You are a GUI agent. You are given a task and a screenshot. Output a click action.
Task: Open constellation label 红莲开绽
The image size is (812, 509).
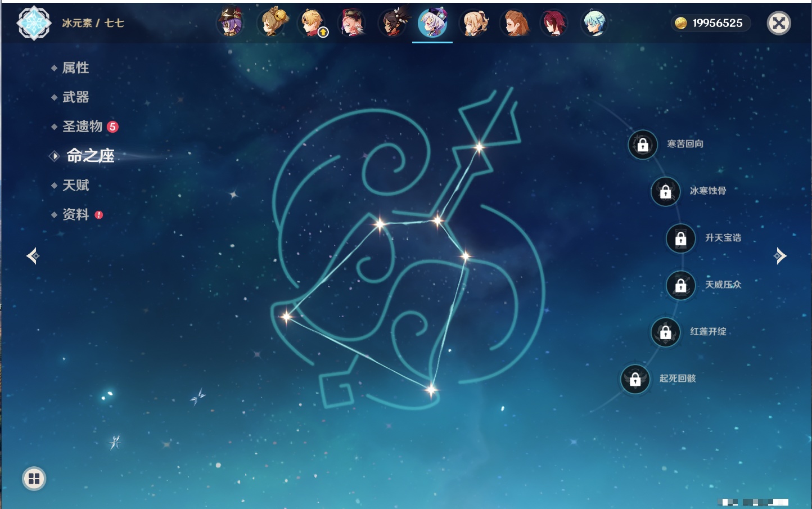click(x=708, y=331)
